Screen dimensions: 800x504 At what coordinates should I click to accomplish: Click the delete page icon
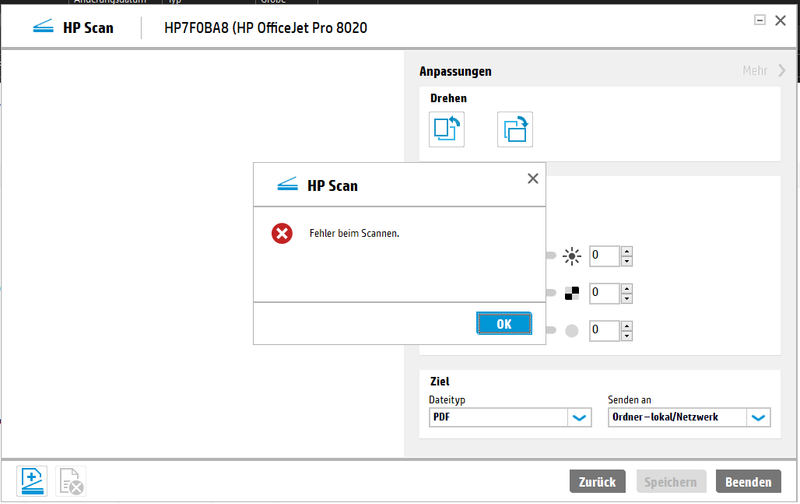coord(70,481)
